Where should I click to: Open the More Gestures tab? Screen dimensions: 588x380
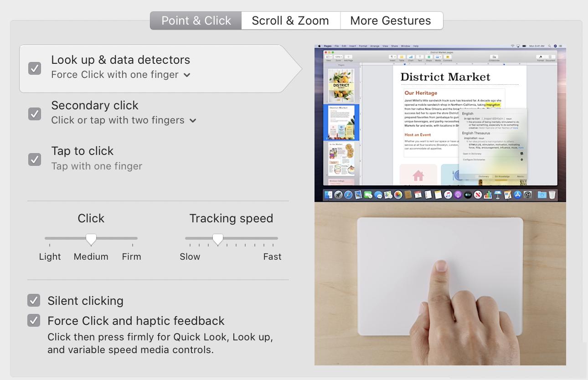(x=391, y=21)
